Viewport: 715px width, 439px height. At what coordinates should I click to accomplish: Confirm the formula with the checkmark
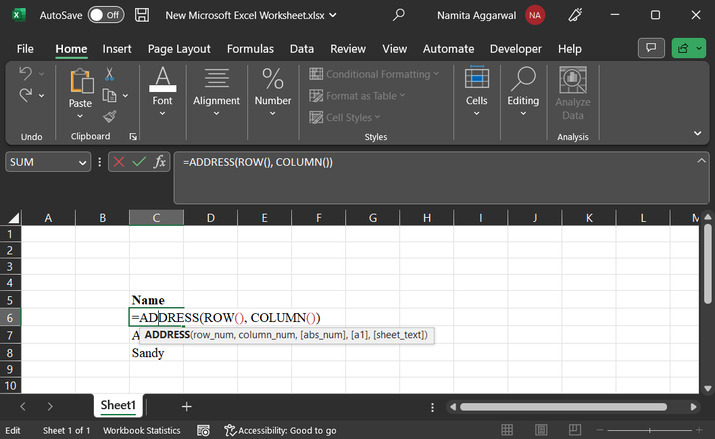tap(139, 162)
